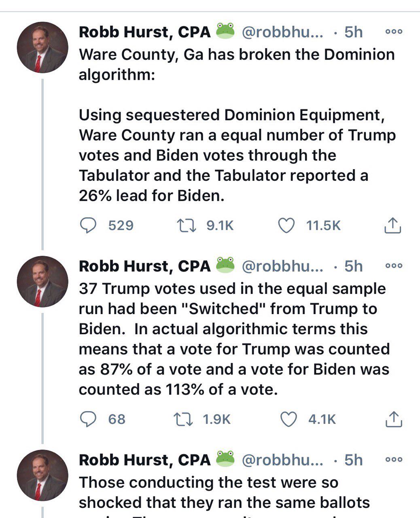
Task: Share the tweet about 37 Trump votes
Action: click(x=393, y=419)
